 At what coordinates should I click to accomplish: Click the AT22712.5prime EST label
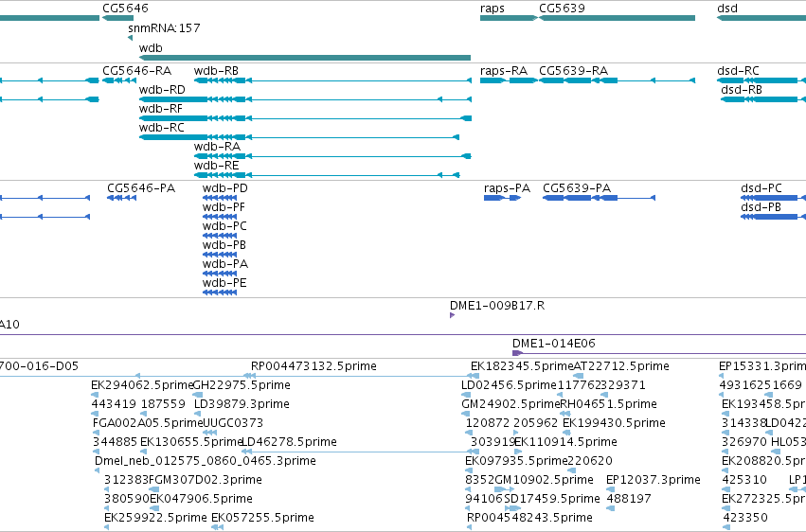(621, 366)
